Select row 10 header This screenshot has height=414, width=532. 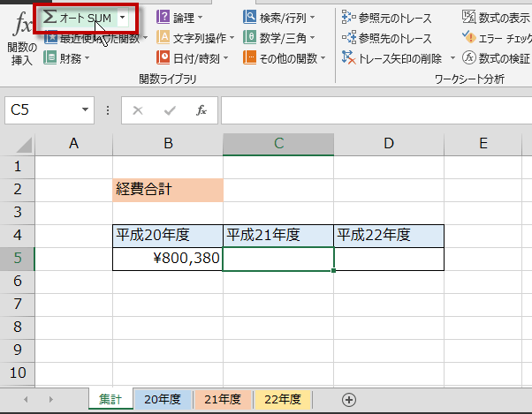coord(18,373)
